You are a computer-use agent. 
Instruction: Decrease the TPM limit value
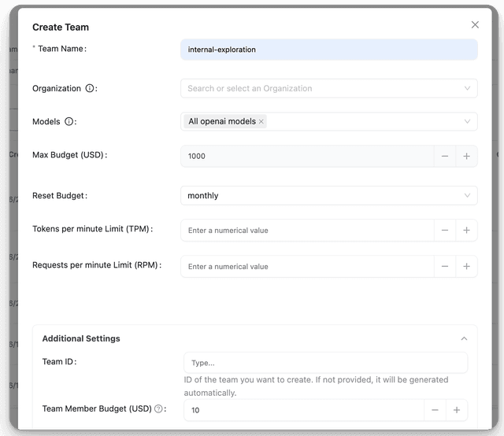[445, 231]
